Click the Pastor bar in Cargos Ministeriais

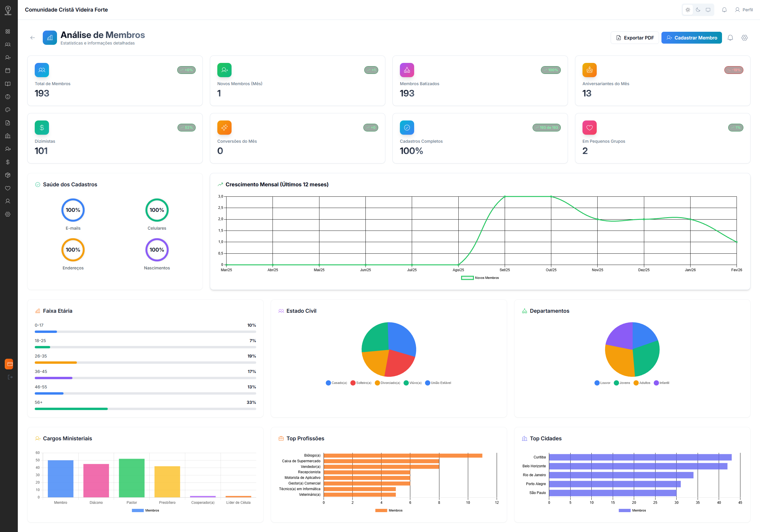132,478
